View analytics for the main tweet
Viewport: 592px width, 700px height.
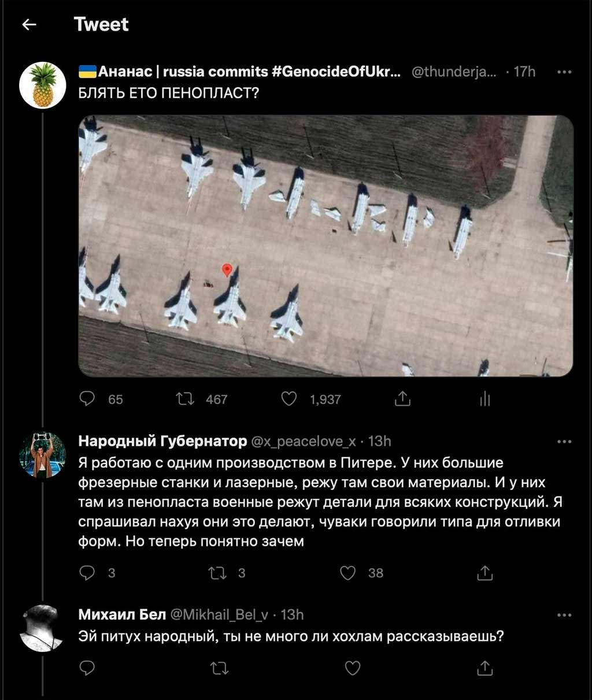coord(485,399)
